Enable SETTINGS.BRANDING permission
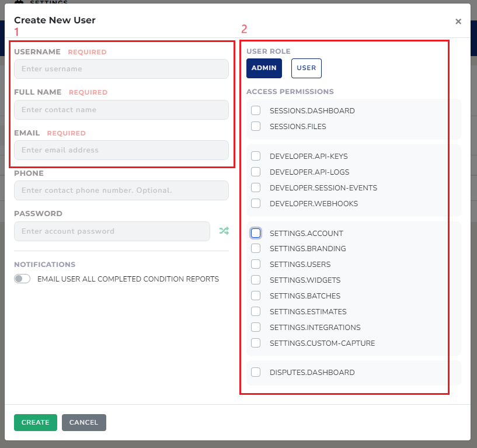The width and height of the screenshot is (477, 448). pos(256,248)
